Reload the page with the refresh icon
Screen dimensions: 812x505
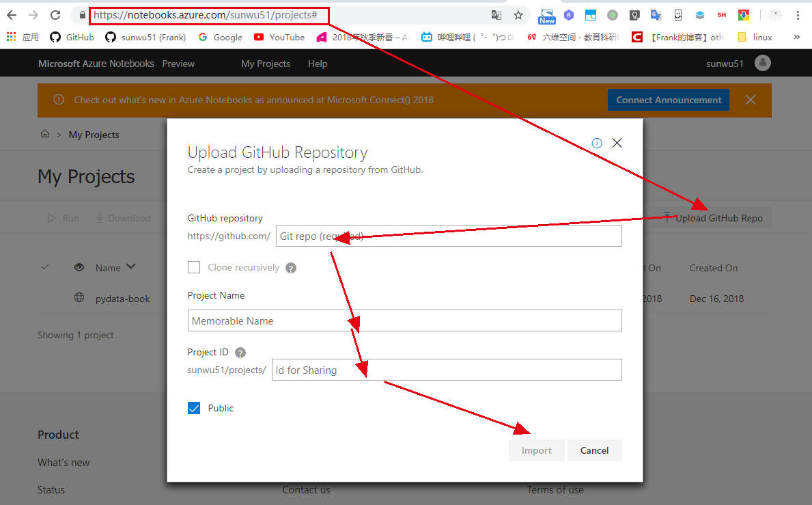coord(55,15)
